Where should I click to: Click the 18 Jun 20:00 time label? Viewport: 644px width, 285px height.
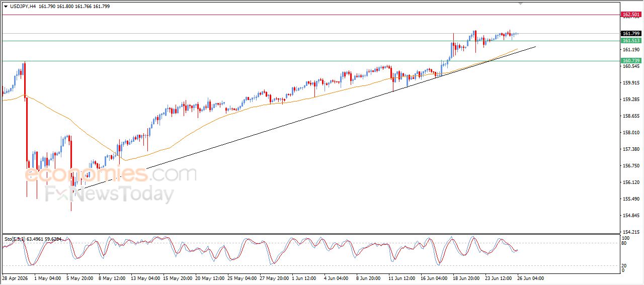click(x=467, y=278)
